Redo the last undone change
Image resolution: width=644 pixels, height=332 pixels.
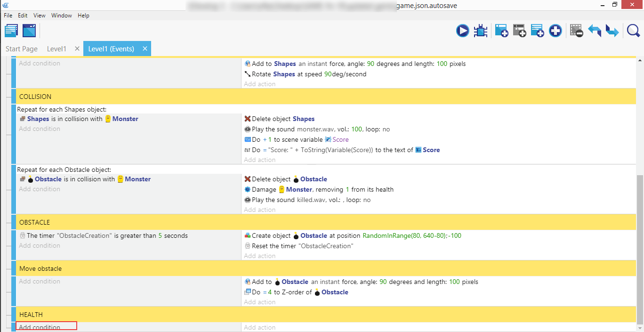612,31
